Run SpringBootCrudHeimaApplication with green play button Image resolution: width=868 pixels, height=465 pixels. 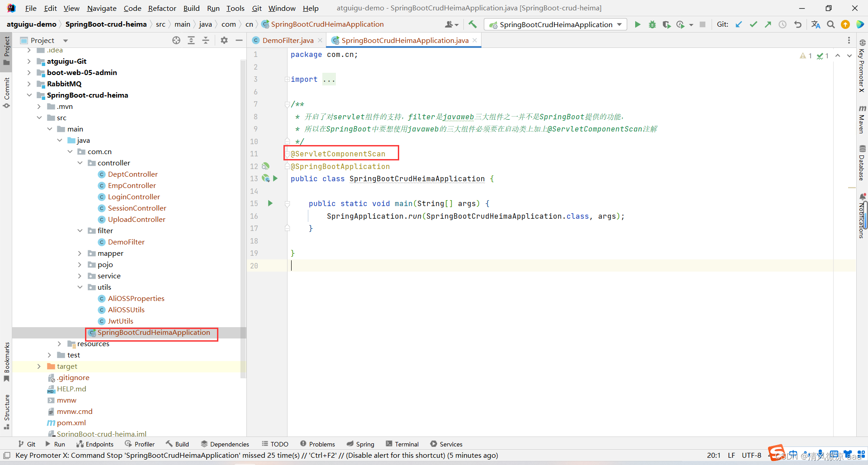pyautogui.click(x=637, y=24)
